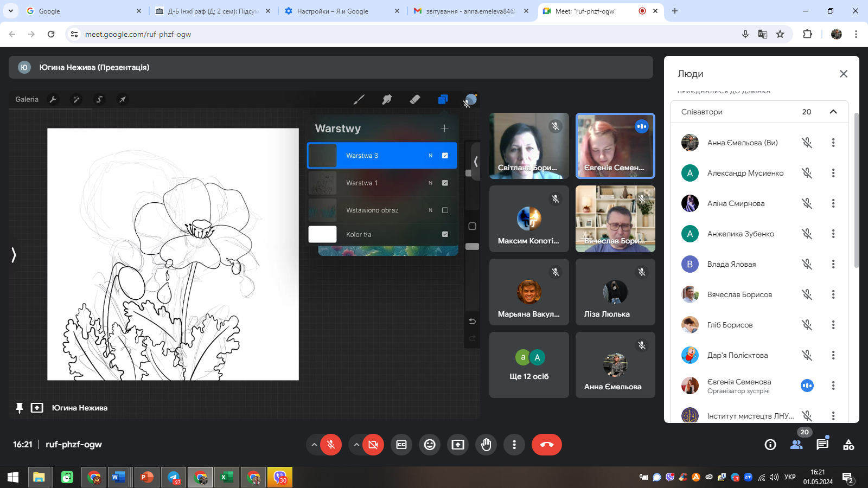Turn on captions with the CC button
Screen dimensions: 868x488
tap(401, 445)
